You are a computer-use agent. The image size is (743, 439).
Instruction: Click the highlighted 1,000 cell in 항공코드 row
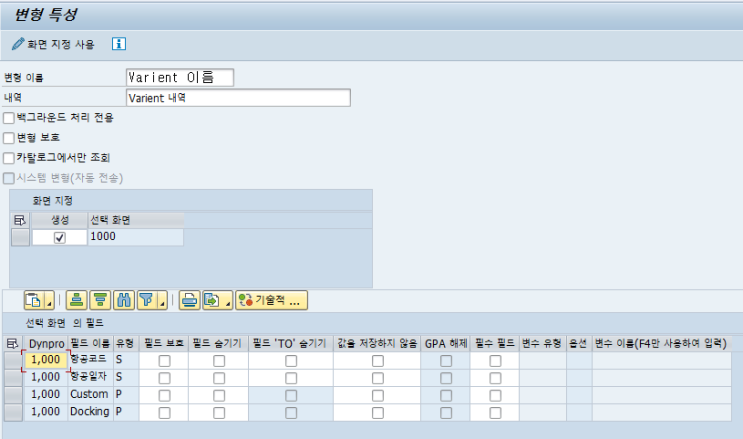tap(45, 360)
